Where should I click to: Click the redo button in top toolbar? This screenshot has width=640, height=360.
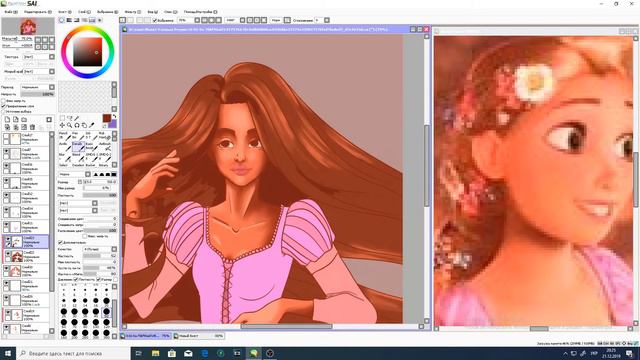pos(130,20)
